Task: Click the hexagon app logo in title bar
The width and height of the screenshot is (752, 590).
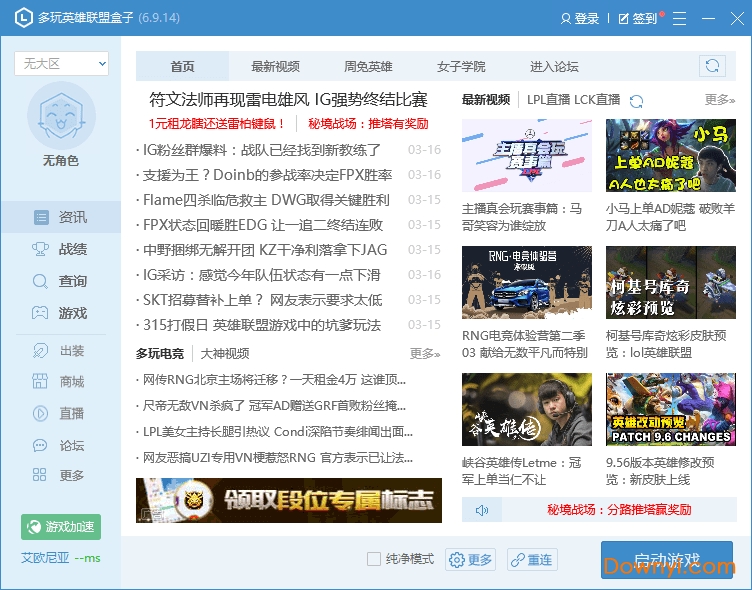Action: pos(24,18)
